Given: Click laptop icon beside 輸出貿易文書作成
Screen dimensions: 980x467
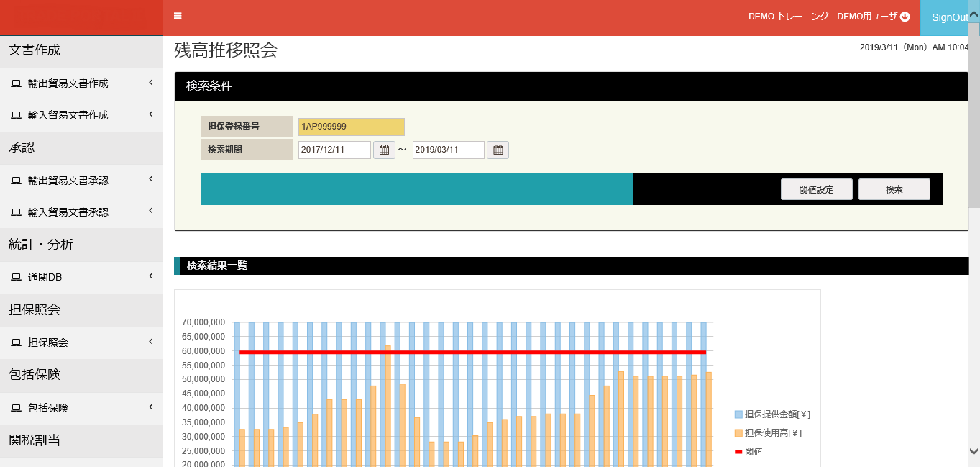Looking at the screenshot, I should pos(16,83).
